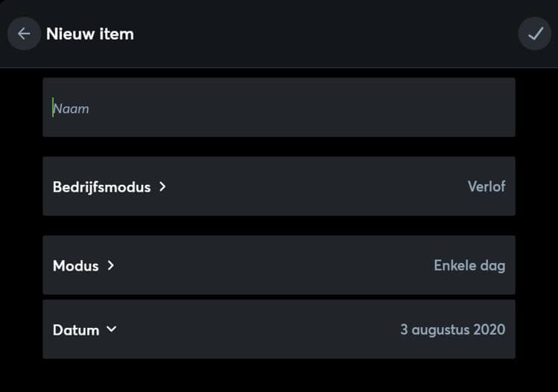Select the Enkele dag value
Screen dimensions: 558x392
tap(469, 266)
